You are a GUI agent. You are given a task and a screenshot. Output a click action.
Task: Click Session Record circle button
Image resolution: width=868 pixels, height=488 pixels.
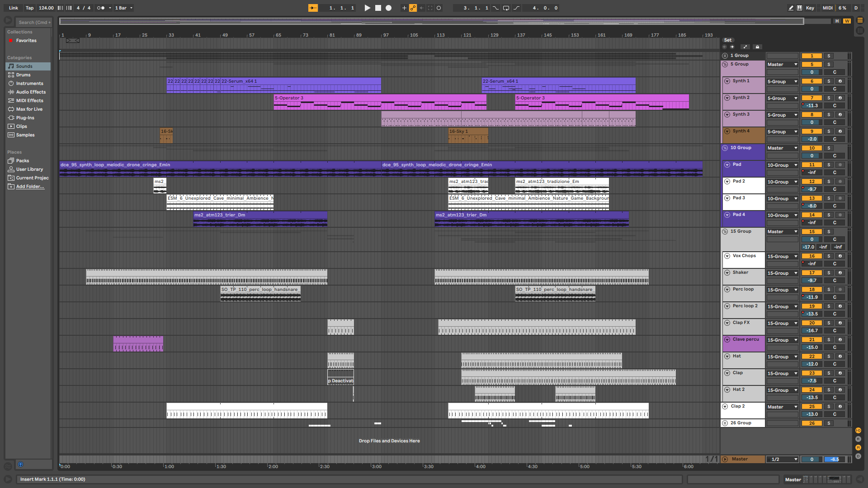coord(439,8)
